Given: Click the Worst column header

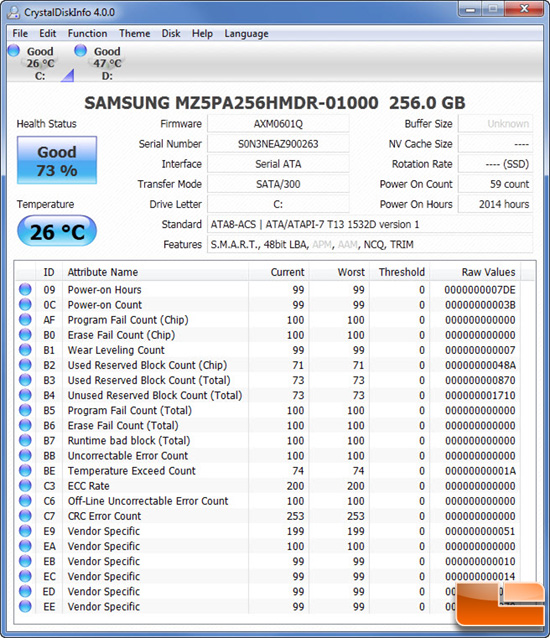Looking at the screenshot, I should coord(339,272).
